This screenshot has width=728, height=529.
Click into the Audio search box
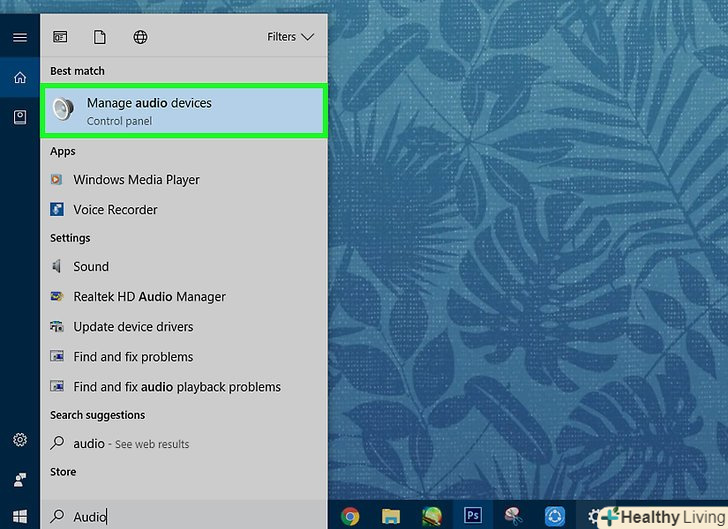(184, 516)
